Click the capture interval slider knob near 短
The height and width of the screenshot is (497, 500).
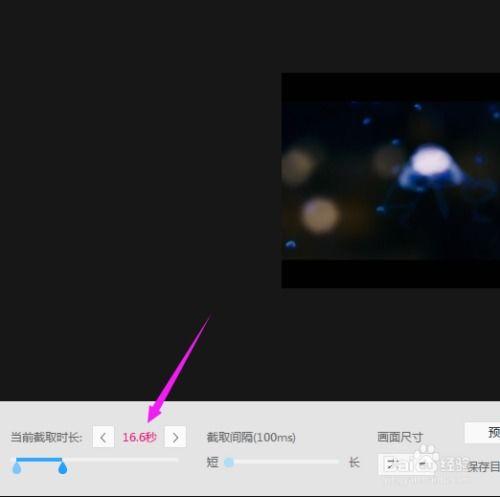(x=229, y=462)
